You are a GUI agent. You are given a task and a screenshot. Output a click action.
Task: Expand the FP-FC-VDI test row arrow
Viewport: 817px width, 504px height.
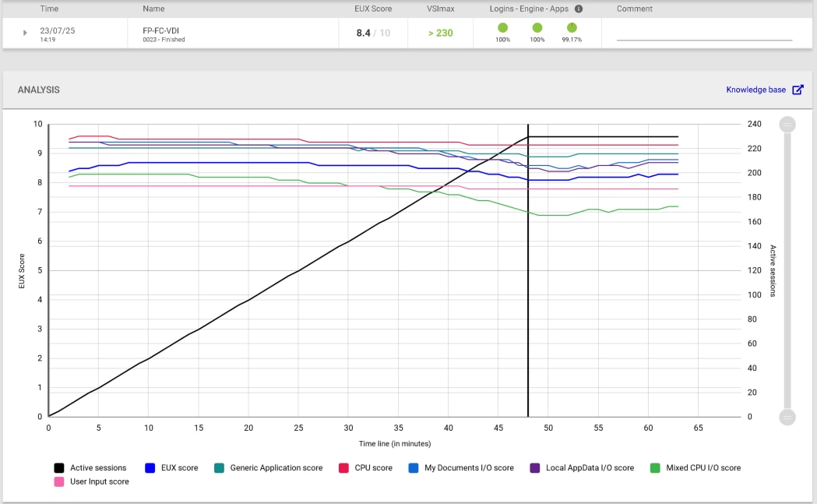pos(25,33)
